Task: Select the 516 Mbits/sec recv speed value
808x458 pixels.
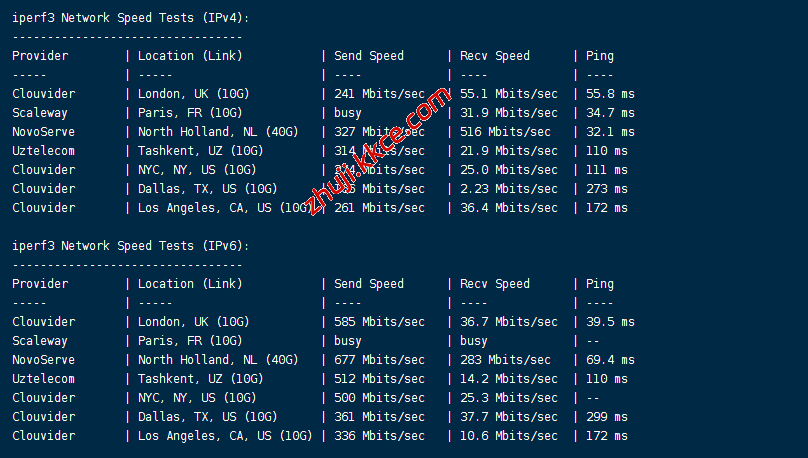Action: 505,132
